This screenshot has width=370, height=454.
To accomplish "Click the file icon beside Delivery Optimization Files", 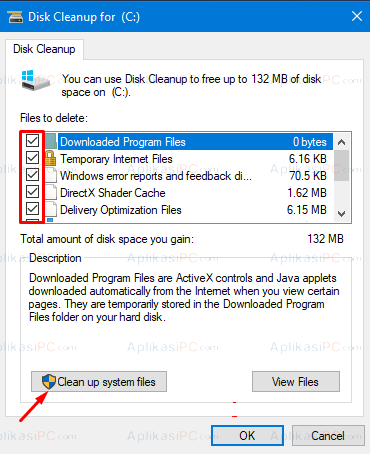I will pyautogui.click(x=51, y=210).
